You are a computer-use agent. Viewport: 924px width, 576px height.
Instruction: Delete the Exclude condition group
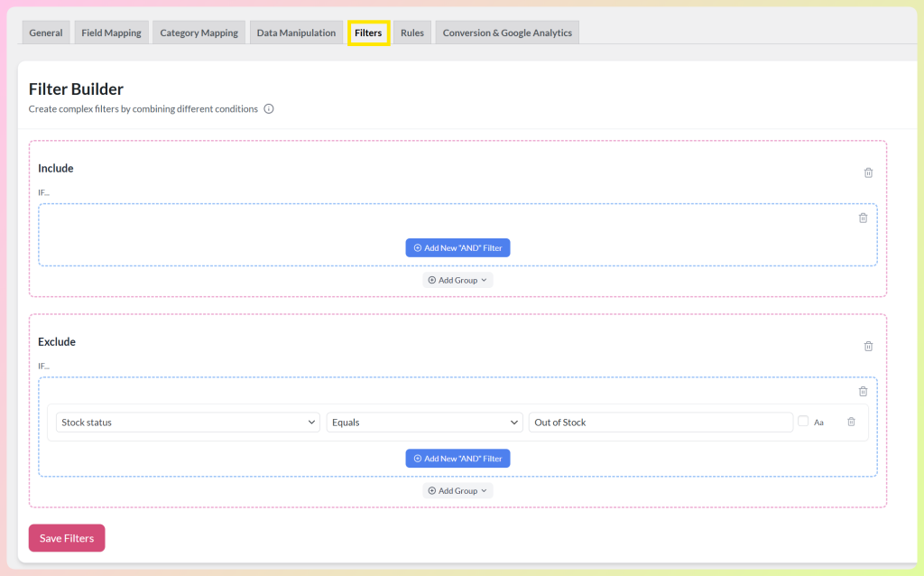[x=864, y=391]
